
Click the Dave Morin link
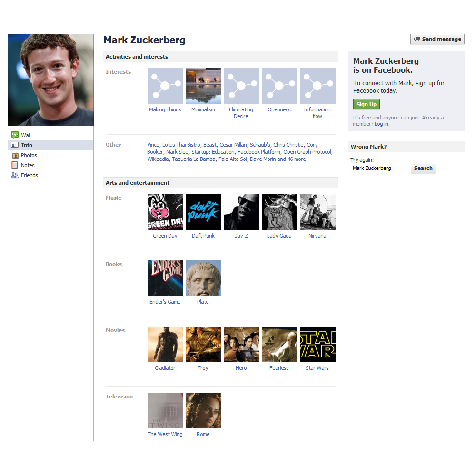coord(263,159)
